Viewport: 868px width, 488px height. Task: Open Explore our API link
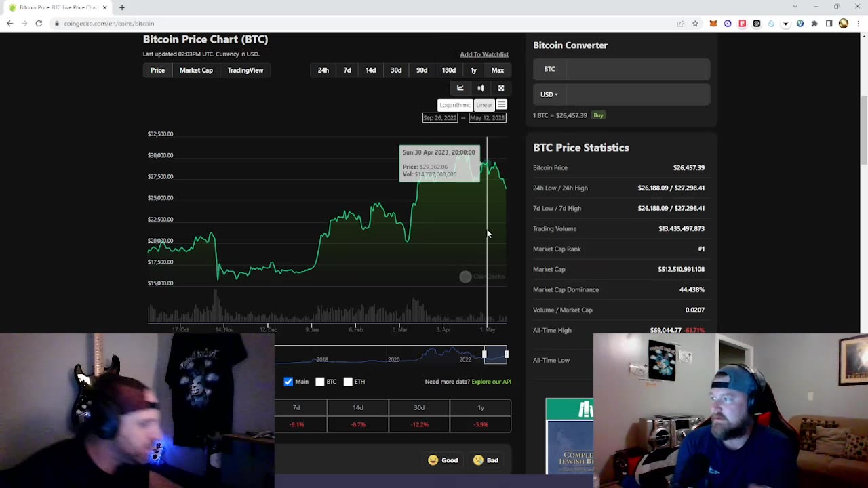[x=492, y=382]
